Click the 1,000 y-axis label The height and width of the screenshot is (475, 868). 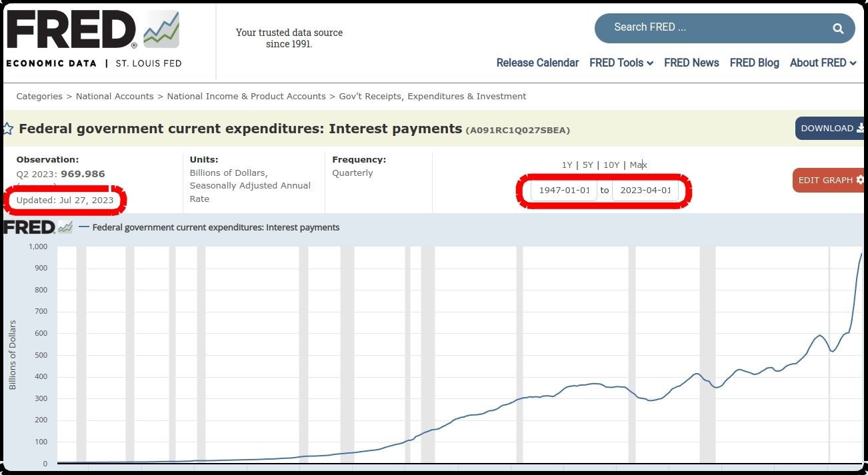pos(38,246)
